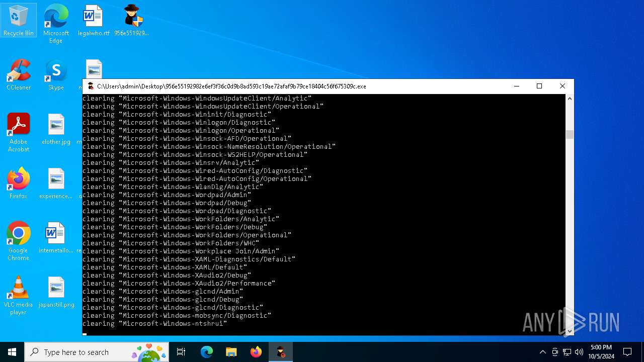The image size is (644, 362).
Task: Click the console title bar path text
Action: pos(231,86)
